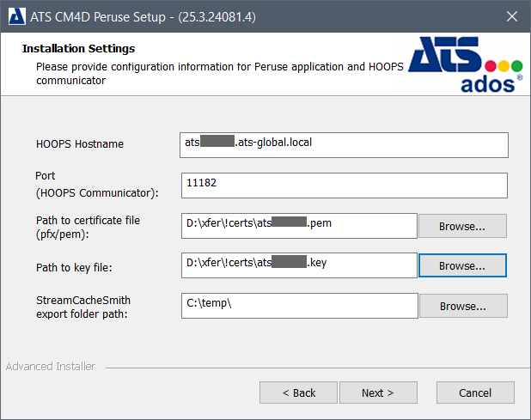Focus the Port number field showing 11182
Screen dimensions: 531x420
click(x=345, y=185)
